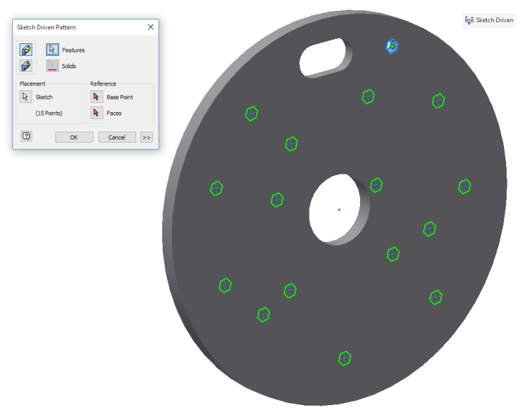Select the center point in the large hole

point(339,209)
